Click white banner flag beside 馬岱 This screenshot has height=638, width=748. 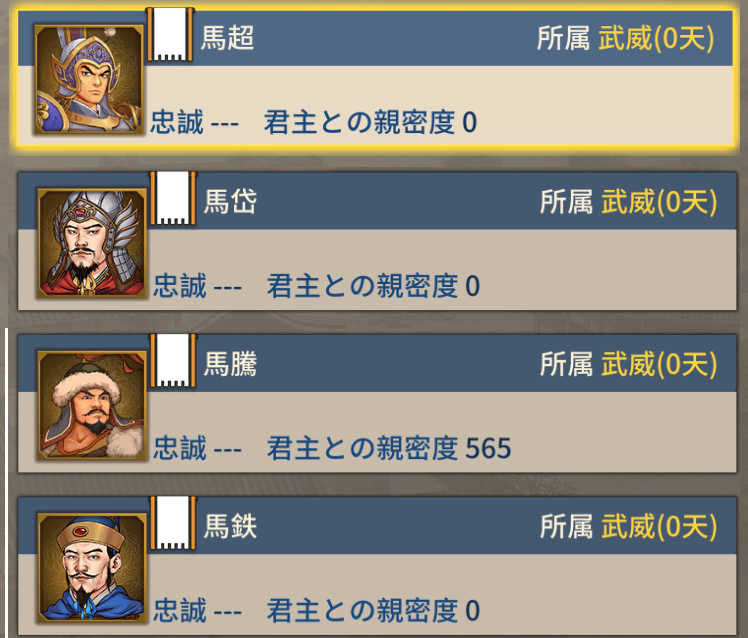click(173, 198)
